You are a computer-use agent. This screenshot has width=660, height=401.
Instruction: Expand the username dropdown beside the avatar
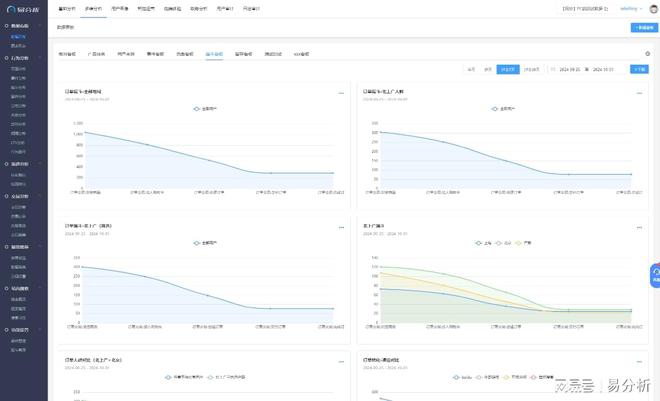[631, 9]
